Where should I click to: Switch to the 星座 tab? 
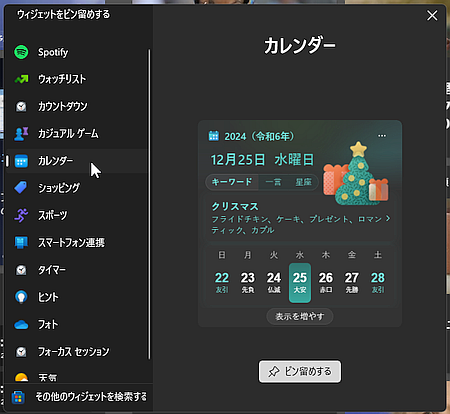click(303, 182)
